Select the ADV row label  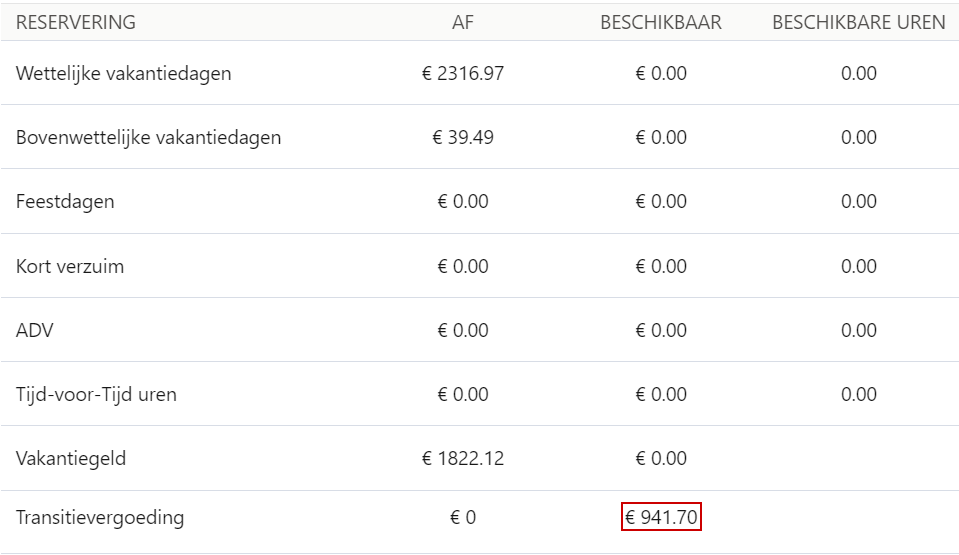tap(34, 330)
